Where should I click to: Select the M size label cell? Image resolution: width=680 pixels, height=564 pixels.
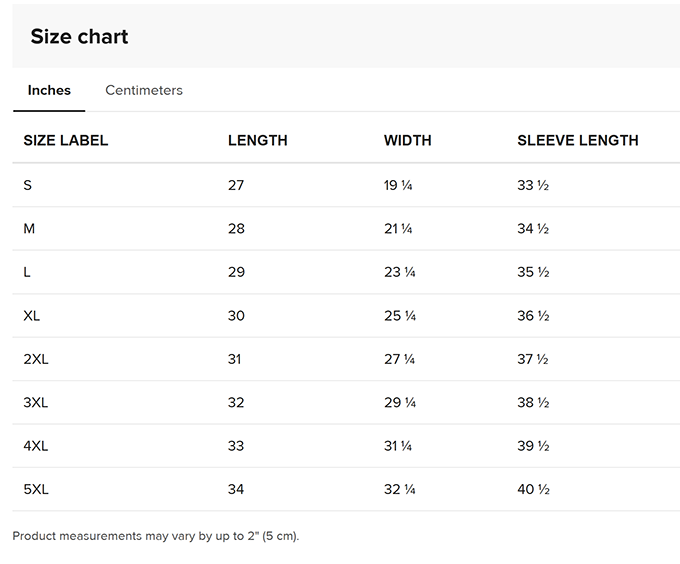(30, 229)
